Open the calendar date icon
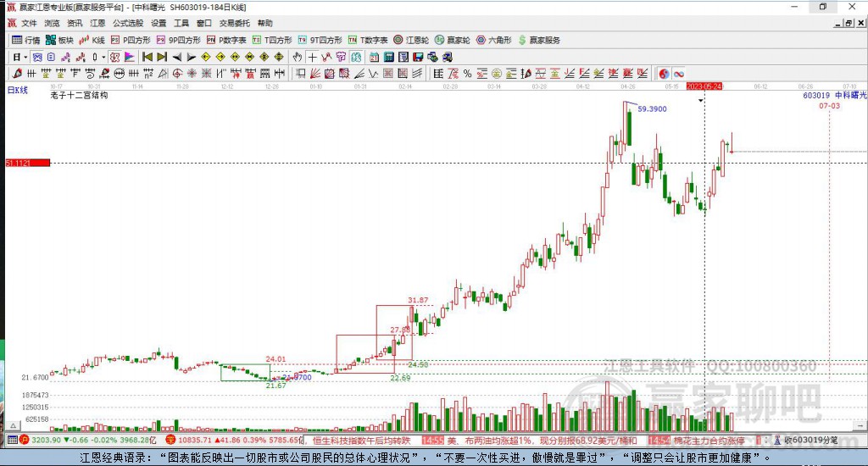868x466 pixels. pyautogui.click(x=374, y=57)
